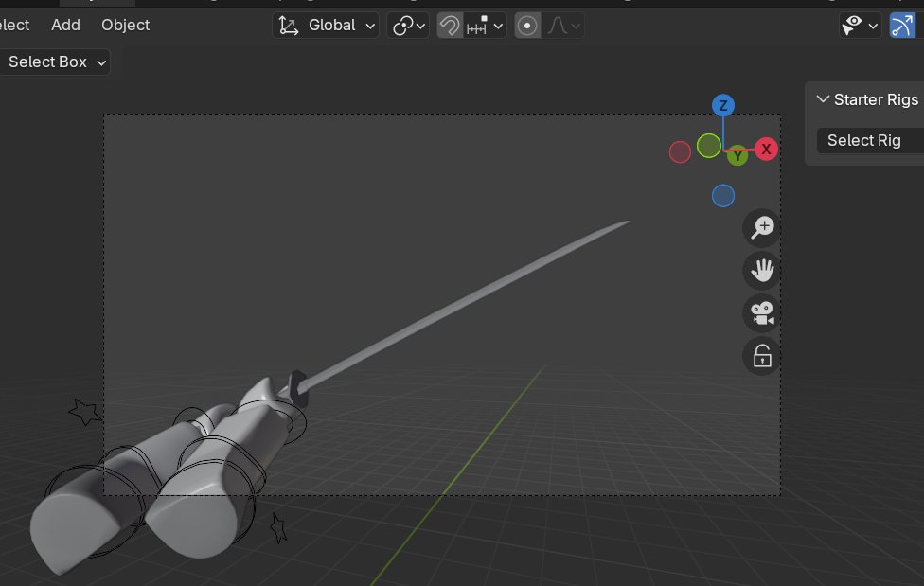Open the snapping options dropdown
This screenshot has width=924, height=586.
tap(485, 26)
